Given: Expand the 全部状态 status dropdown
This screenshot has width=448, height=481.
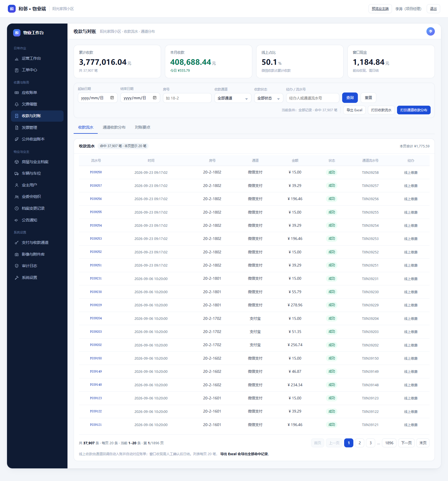Looking at the screenshot, I should tap(269, 98).
